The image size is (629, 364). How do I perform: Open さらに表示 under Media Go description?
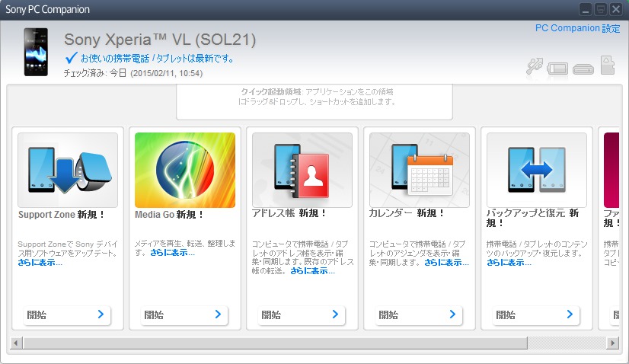(x=173, y=253)
